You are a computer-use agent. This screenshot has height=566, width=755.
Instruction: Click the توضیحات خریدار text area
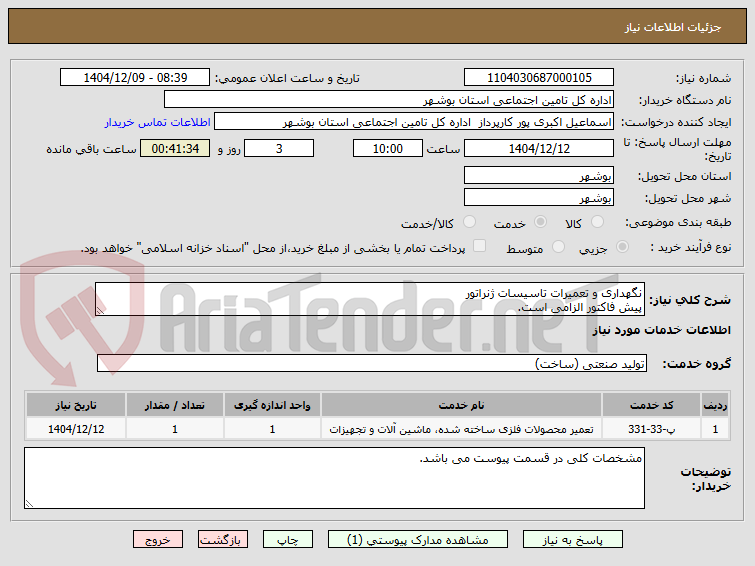click(x=334, y=478)
